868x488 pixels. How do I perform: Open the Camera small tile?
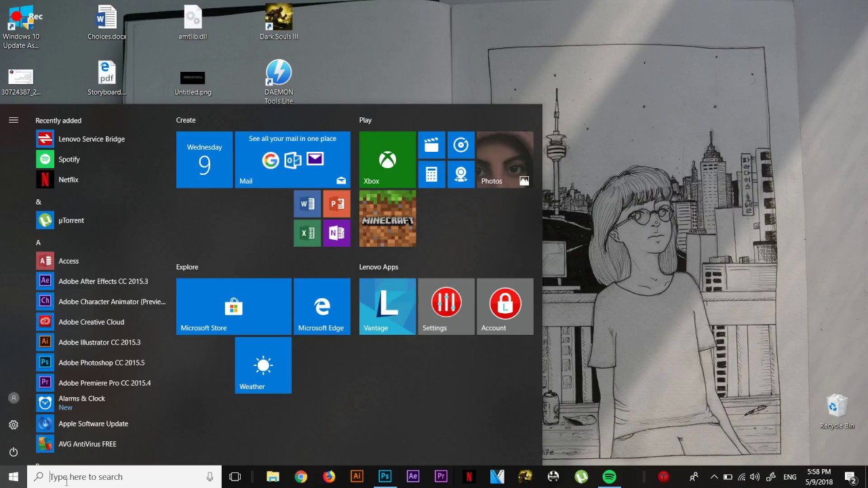[x=461, y=174]
